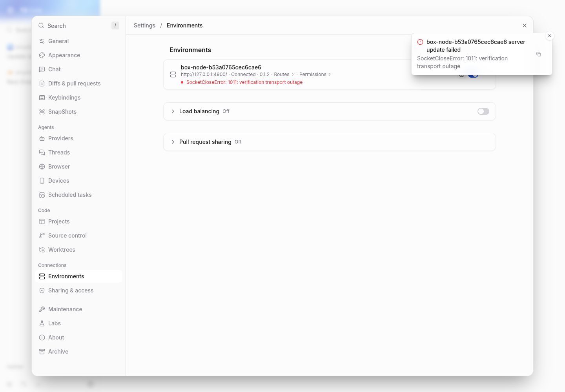The width and height of the screenshot is (565, 392).
Task: Click the Scheduled tasks calendar icon
Action: pos(42,195)
